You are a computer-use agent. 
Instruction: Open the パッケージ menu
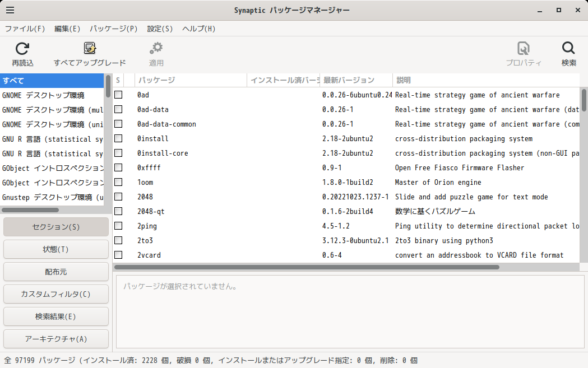tap(113, 29)
